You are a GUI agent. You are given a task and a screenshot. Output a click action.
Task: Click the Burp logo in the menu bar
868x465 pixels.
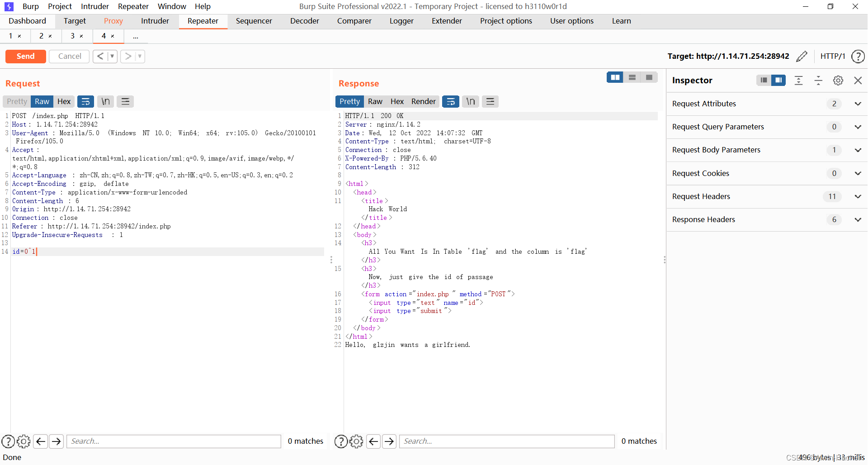(8, 6)
